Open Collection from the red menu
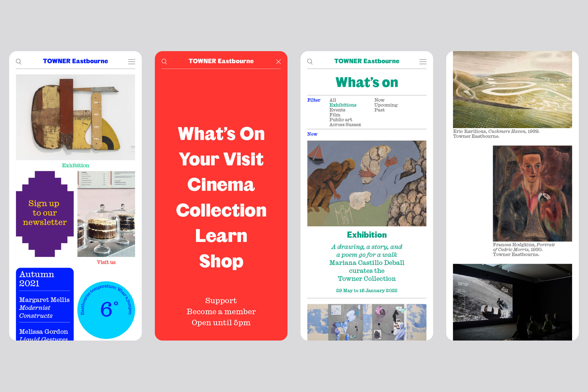Image resolution: width=588 pixels, height=392 pixels. tap(221, 210)
